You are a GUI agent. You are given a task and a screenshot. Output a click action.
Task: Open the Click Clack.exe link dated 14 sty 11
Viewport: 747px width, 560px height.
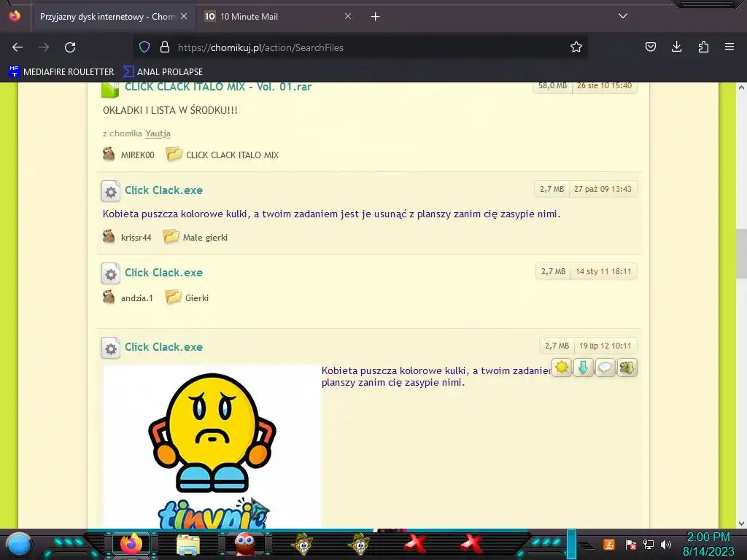163,273
